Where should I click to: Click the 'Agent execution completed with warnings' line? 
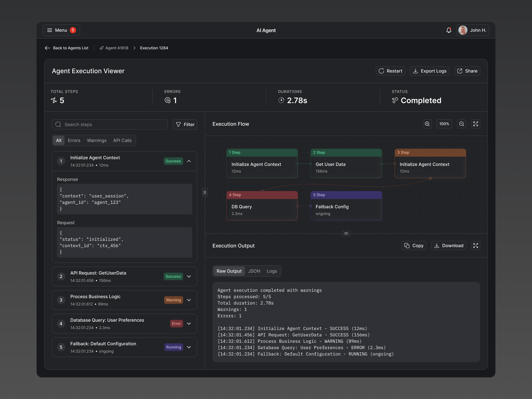click(x=270, y=290)
